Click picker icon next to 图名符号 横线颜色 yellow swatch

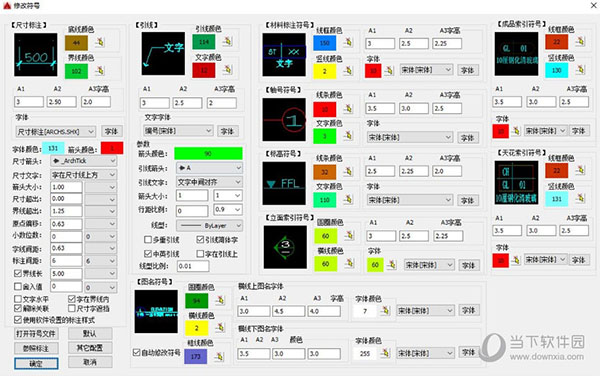point(220,328)
